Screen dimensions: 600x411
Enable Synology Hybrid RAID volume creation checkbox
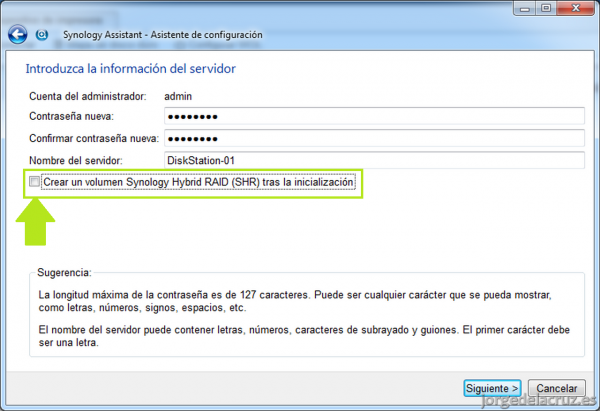(x=34, y=181)
